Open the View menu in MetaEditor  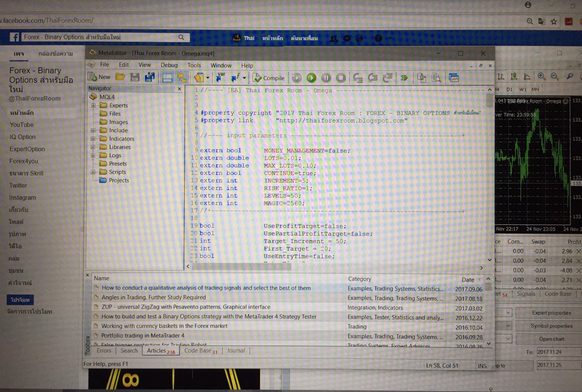[x=145, y=65]
